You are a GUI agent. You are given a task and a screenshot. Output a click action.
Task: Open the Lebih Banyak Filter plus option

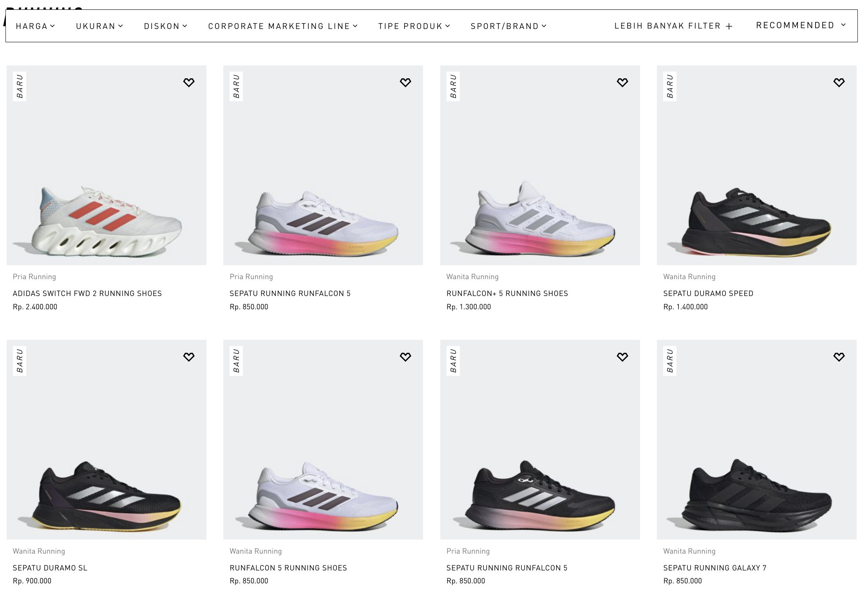point(673,26)
